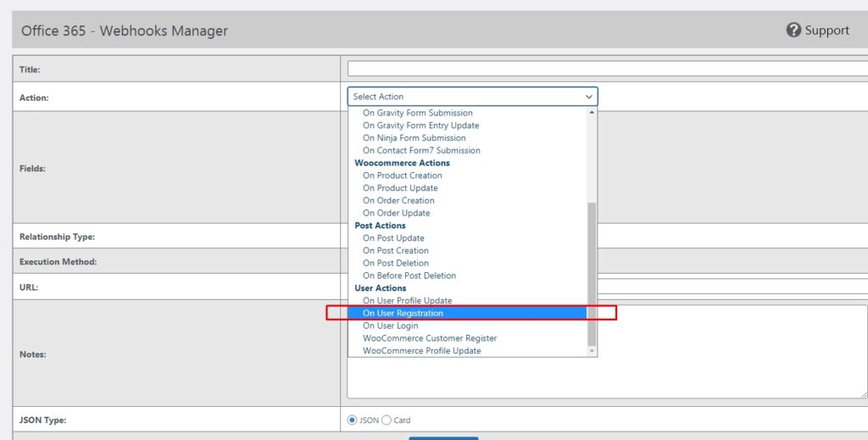Select WooCommerce Profile Update option
The width and height of the screenshot is (868, 440).
[x=422, y=351]
